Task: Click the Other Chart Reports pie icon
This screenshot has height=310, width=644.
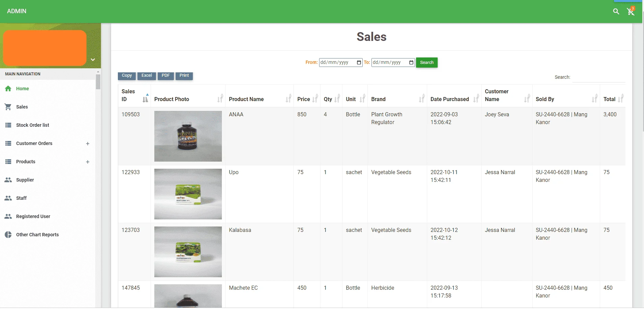Action: click(8, 235)
